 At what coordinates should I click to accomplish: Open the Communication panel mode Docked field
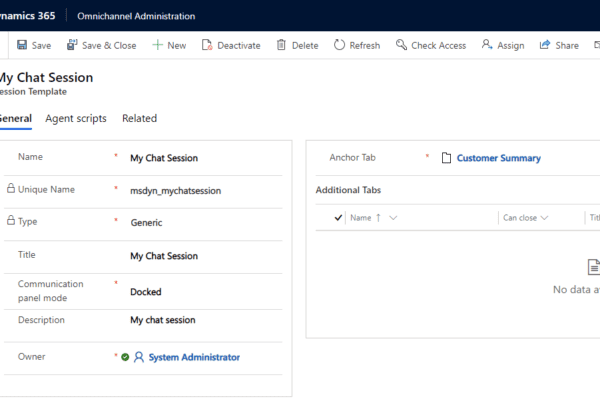pyautogui.click(x=146, y=292)
